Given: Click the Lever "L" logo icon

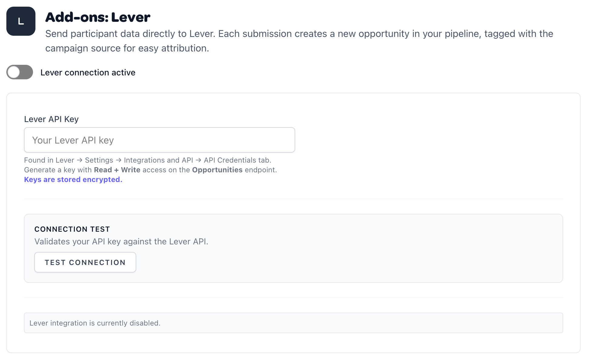Looking at the screenshot, I should (x=21, y=21).
